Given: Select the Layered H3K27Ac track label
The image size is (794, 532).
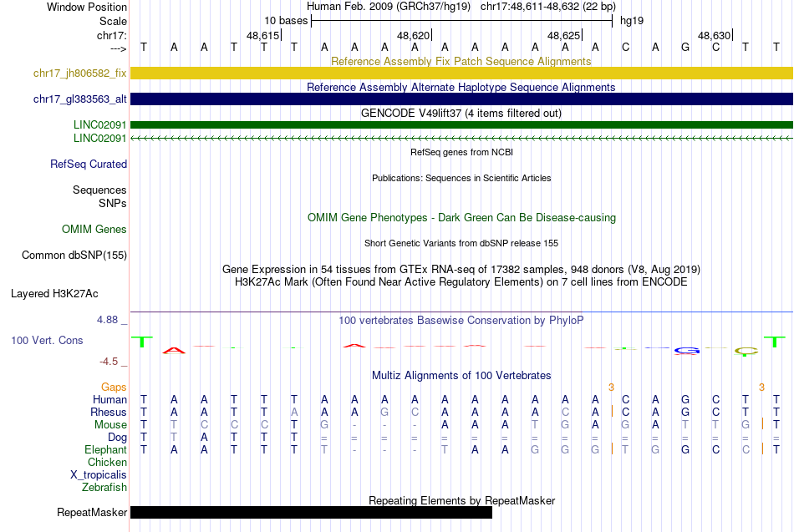Looking at the screenshot, I should [54, 294].
